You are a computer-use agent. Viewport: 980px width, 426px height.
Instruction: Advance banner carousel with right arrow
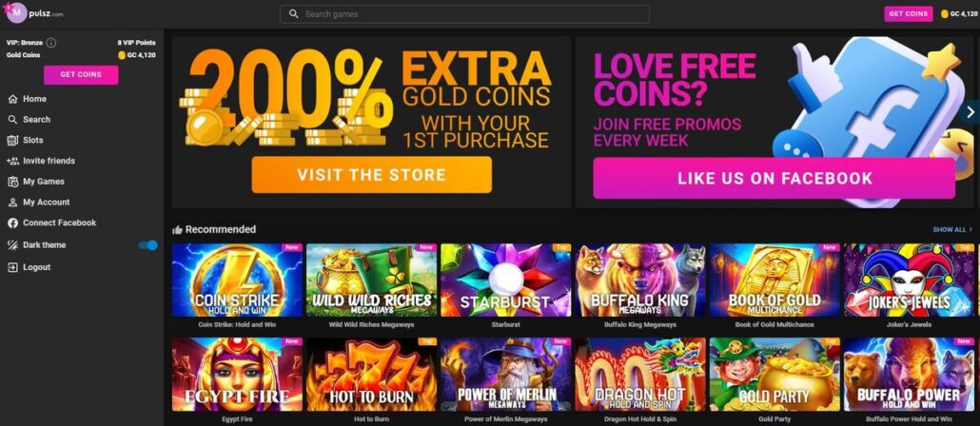970,112
